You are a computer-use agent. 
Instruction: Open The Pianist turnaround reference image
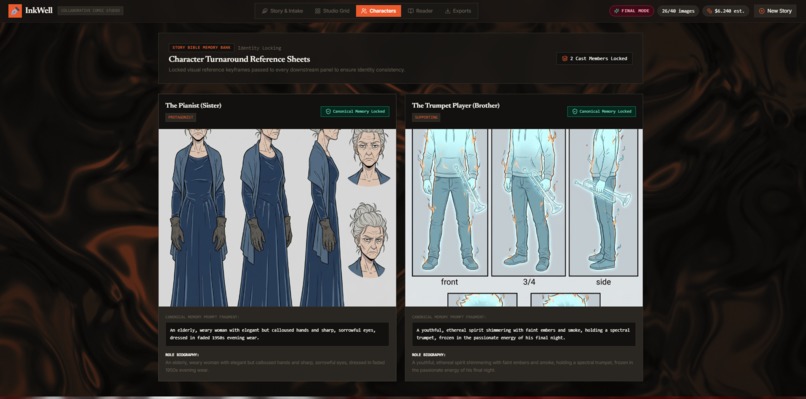(x=277, y=217)
